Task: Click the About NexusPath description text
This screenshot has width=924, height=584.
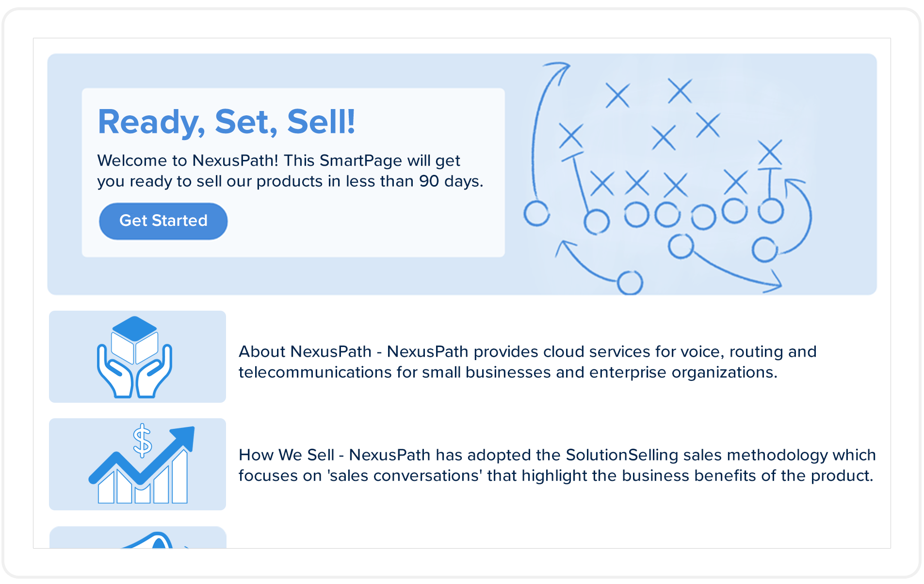Action: pyautogui.click(x=527, y=362)
